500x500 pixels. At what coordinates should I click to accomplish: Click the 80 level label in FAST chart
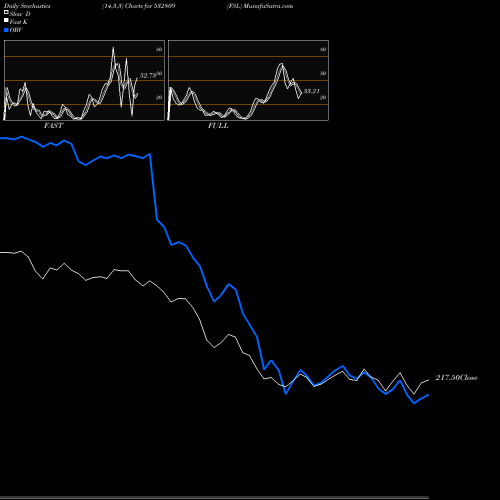point(159,49)
